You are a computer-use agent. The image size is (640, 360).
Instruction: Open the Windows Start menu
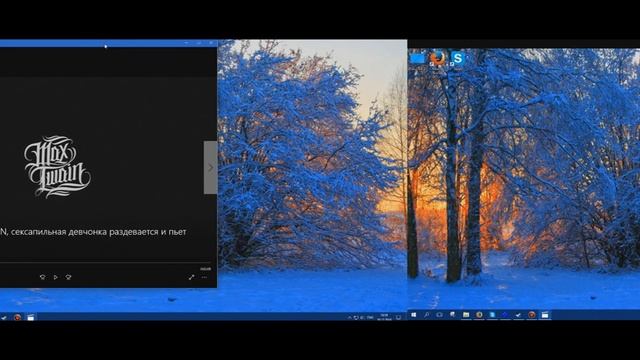413,315
